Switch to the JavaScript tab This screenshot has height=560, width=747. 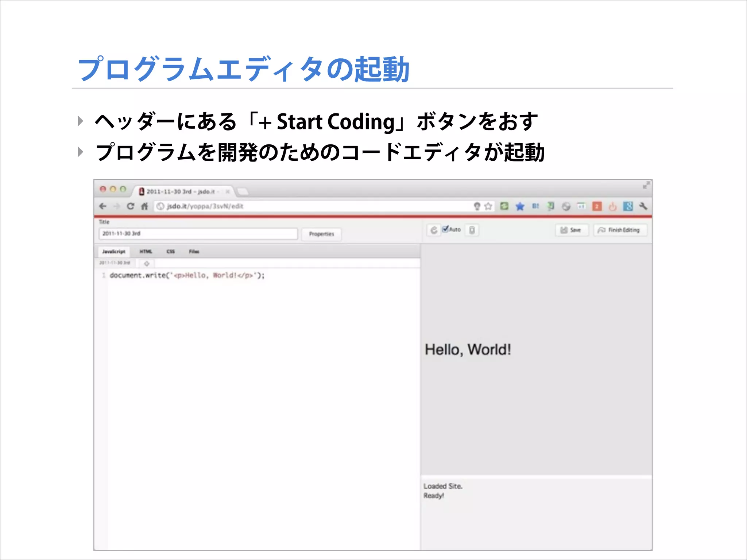113,252
